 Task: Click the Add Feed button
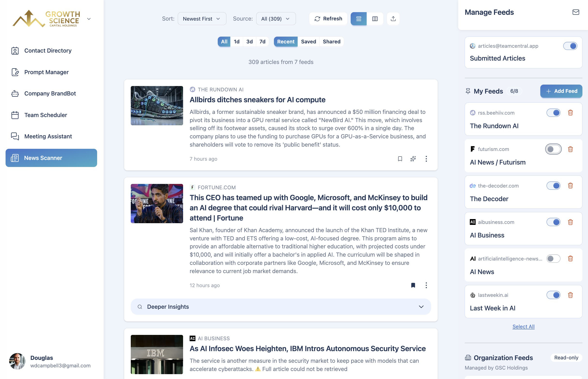point(561,91)
